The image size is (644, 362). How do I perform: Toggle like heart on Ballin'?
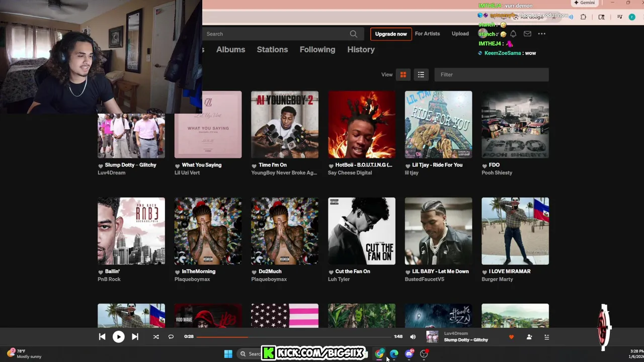click(x=100, y=272)
